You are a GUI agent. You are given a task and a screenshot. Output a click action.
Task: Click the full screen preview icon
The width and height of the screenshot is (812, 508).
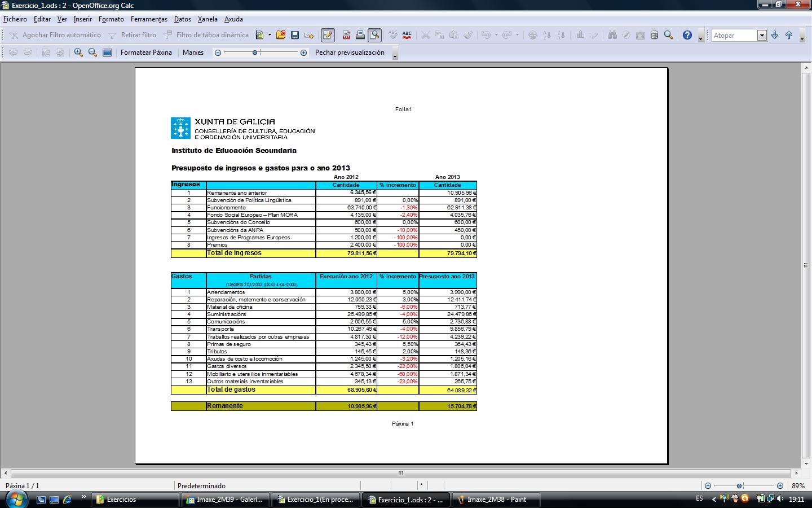pos(107,52)
